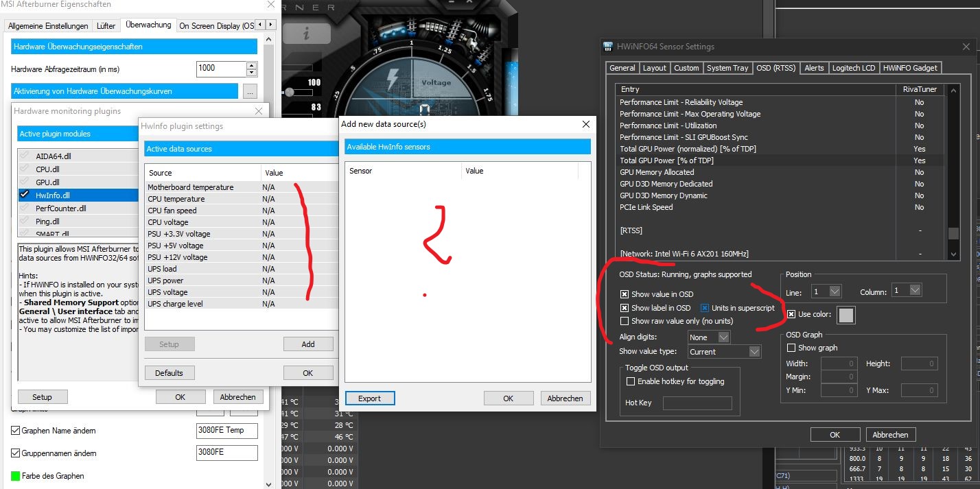The height and width of the screenshot is (489, 980).
Task: Enable Show graph checkbox
Action: 791,348
